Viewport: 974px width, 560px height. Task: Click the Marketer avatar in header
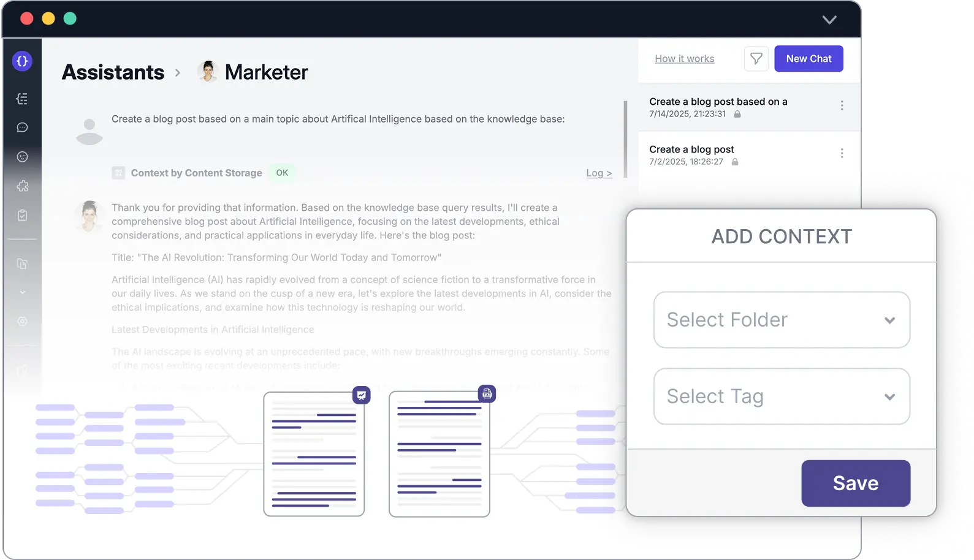tap(208, 71)
